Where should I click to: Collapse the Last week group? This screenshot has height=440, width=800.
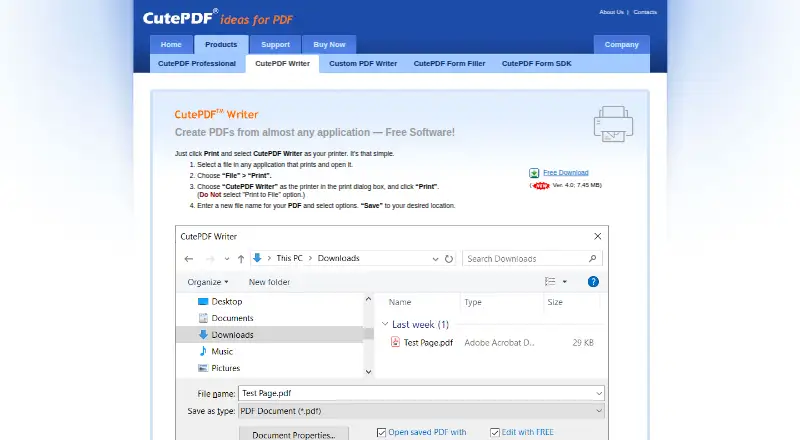click(x=385, y=324)
